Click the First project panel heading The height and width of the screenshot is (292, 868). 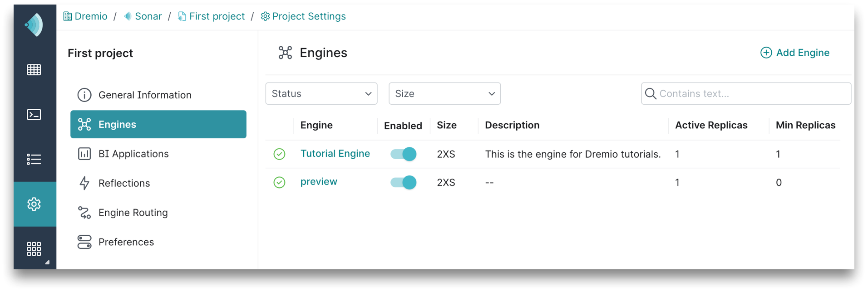[x=100, y=53]
